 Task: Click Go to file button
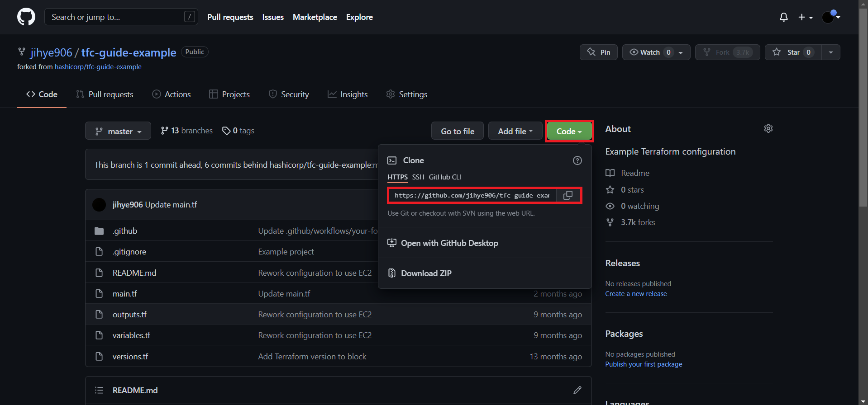pyautogui.click(x=458, y=131)
